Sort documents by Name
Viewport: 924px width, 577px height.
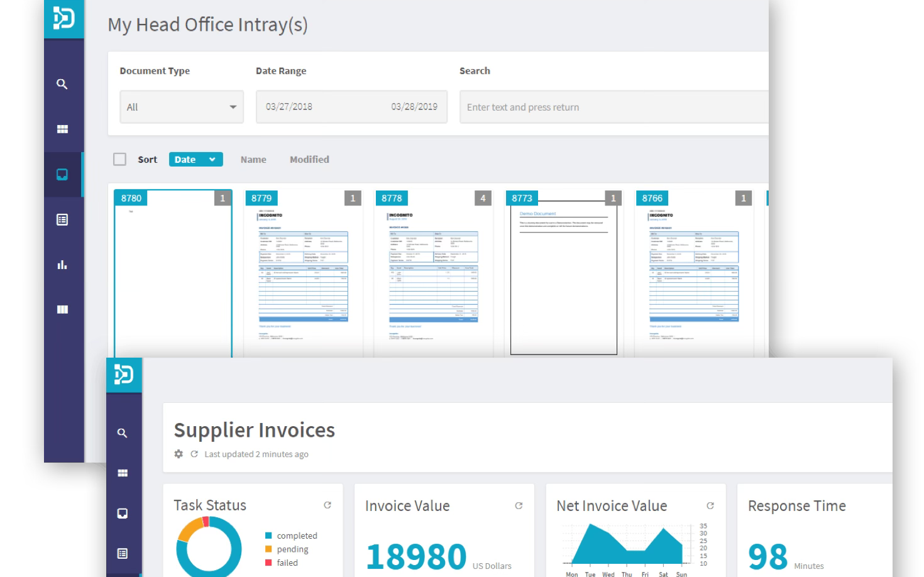click(x=253, y=160)
